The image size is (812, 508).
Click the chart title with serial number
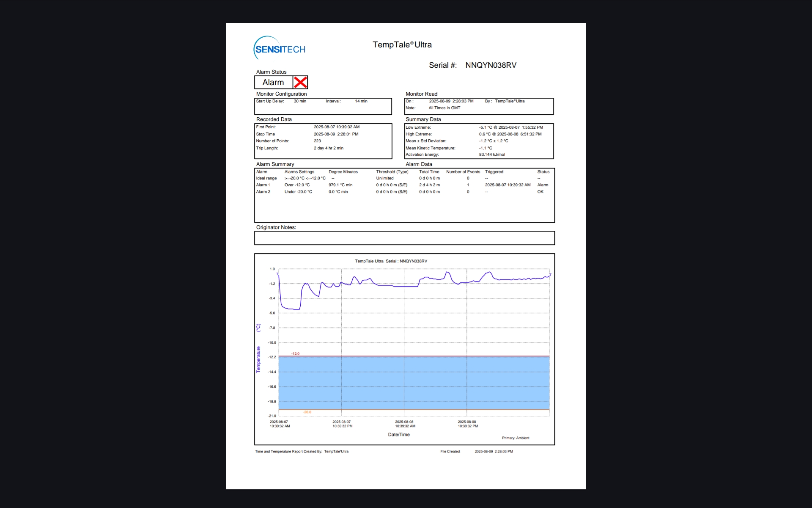391,261
